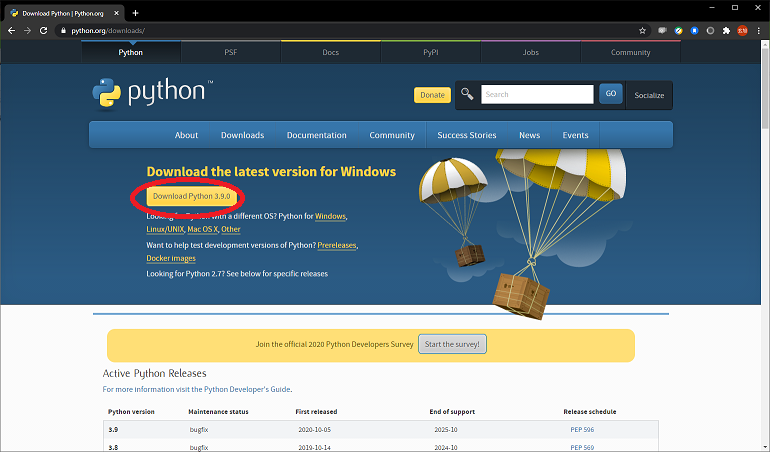Bookmark page with star icon
Viewport: 770px width, 452px height.
pyautogui.click(x=642, y=30)
